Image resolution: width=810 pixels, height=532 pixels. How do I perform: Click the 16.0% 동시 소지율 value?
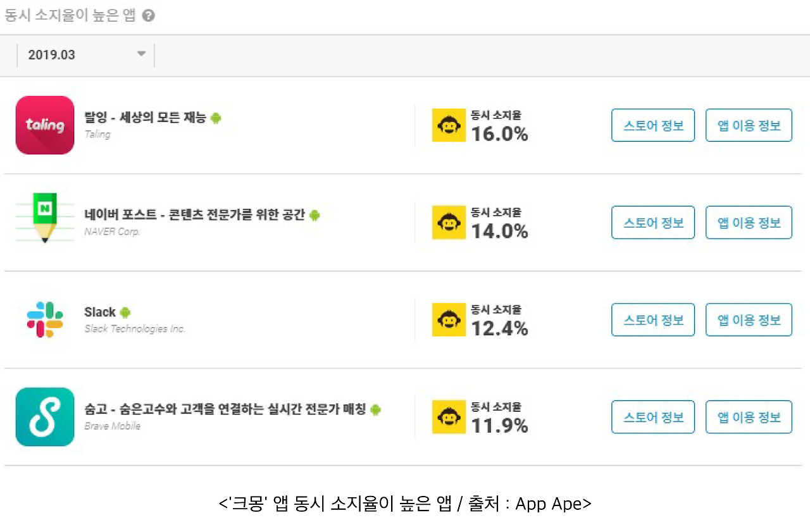click(499, 134)
